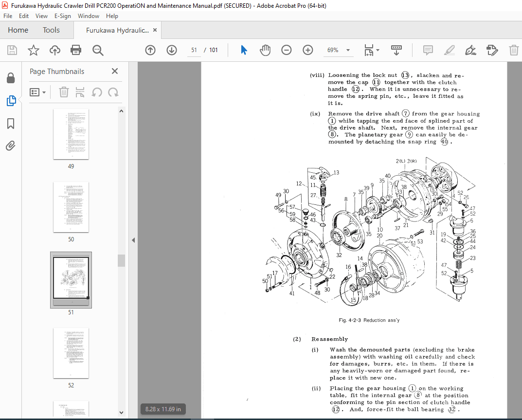Open the Attachments panel
The width and height of the screenshot is (522, 420).
pos(11,144)
